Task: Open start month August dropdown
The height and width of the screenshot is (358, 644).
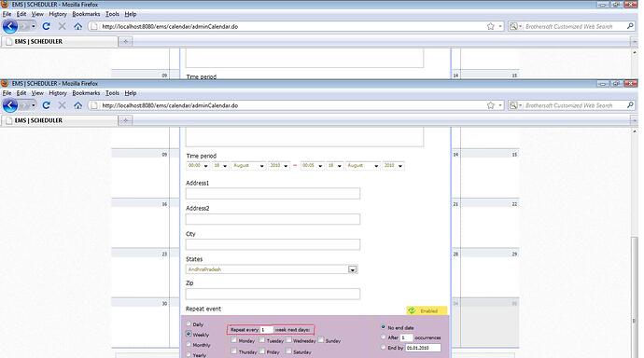Action: coord(248,165)
